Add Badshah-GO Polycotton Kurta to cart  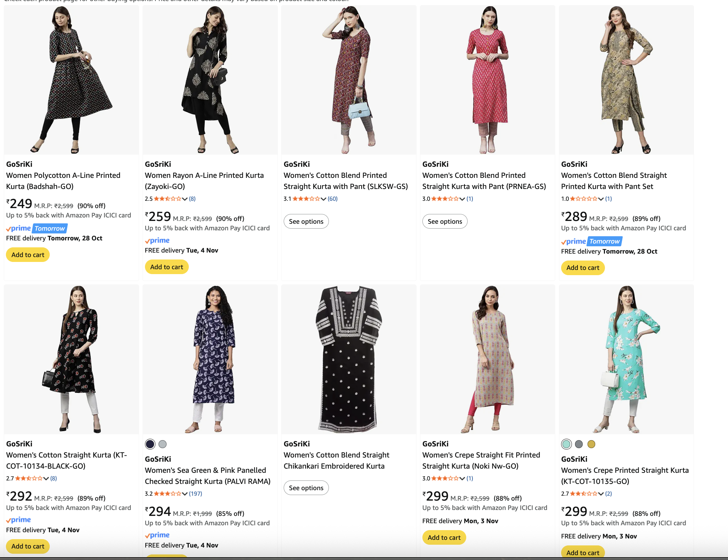coord(28,255)
